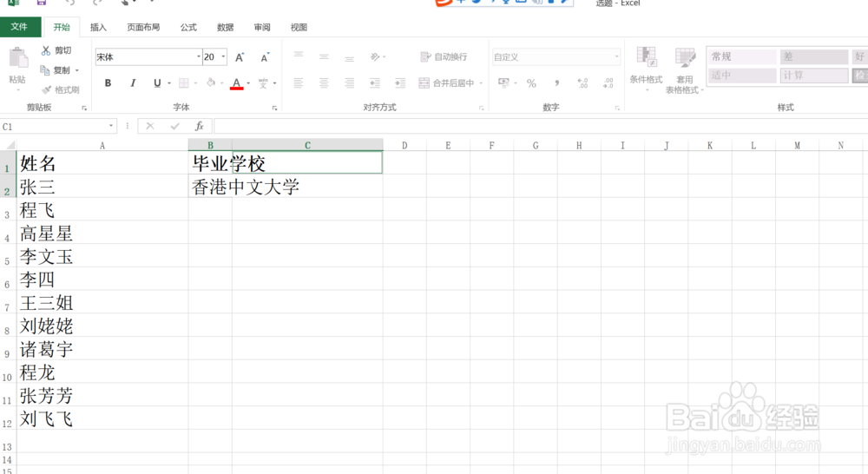The width and height of the screenshot is (868, 474).
Task: Switch to the View (视图) tab
Action: pyautogui.click(x=299, y=27)
